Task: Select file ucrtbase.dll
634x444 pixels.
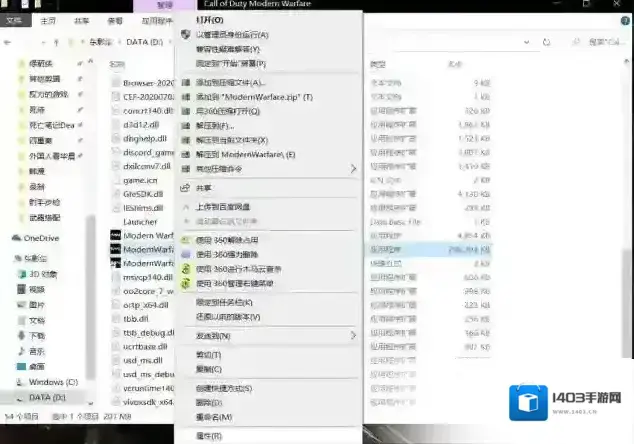Action: [x=145, y=347]
